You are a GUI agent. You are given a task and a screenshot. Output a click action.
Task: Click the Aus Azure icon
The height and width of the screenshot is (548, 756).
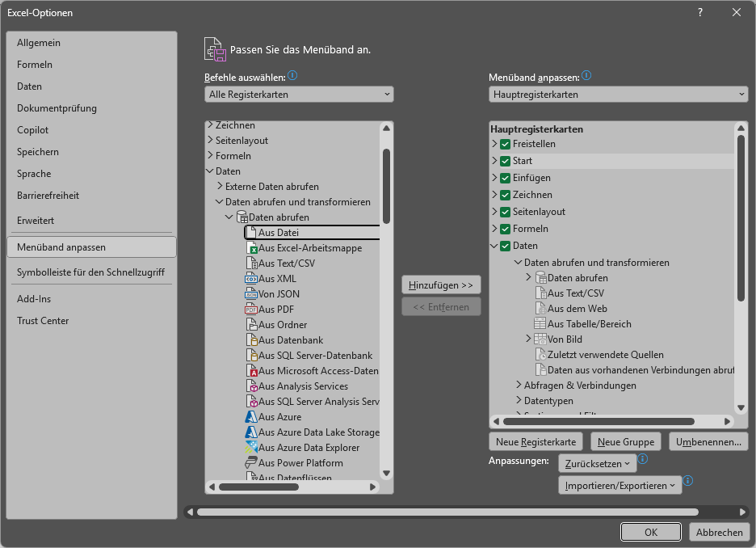point(252,417)
